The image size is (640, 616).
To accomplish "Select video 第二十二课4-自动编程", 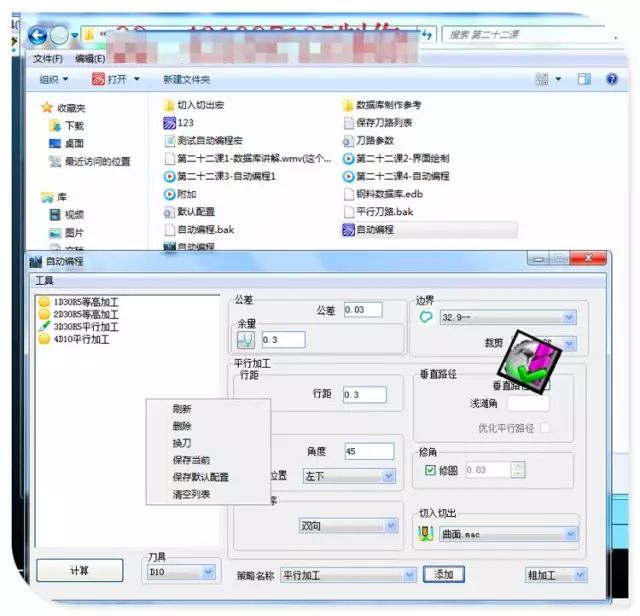I will click(396, 176).
